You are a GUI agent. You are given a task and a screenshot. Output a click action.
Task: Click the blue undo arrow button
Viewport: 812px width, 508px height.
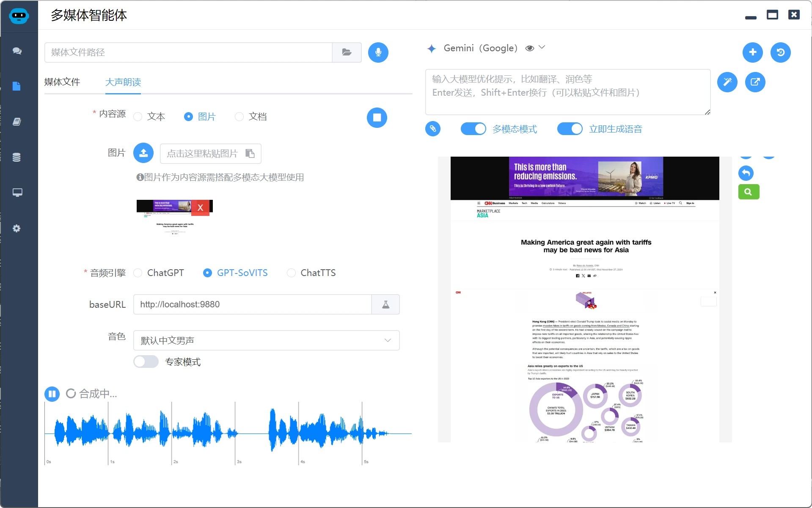(746, 173)
